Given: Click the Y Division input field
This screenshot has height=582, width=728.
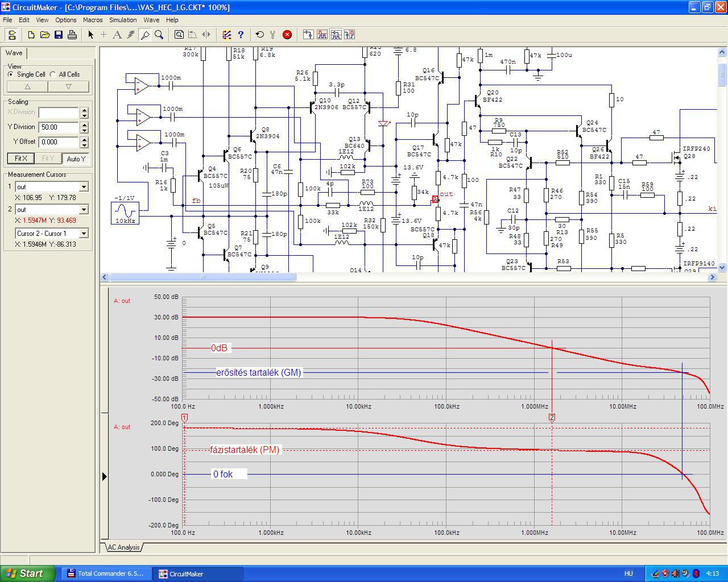Looking at the screenshot, I should [x=59, y=127].
